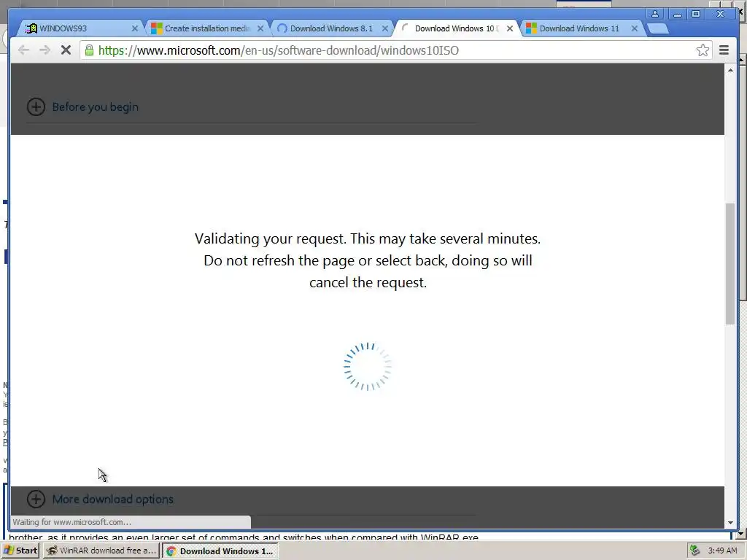Click the taskbar clock 3:49 AM
This screenshot has width=747, height=560.
722,551
